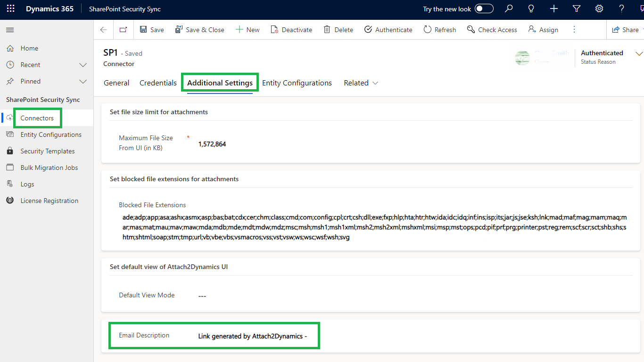This screenshot has width=644, height=362.
Task: Switch to the Credentials tab
Action: 158,83
